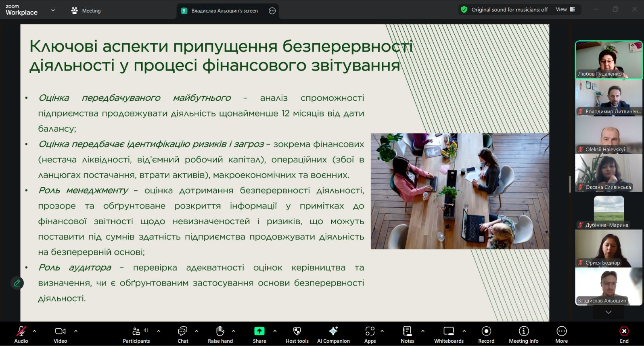Open the More options menu
Viewport: 644px width, 346px height.
562,334
